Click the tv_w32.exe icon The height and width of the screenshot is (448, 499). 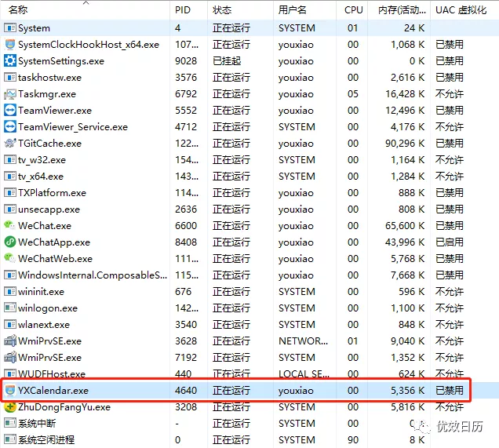pyautogui.click(x=10, y=160)
